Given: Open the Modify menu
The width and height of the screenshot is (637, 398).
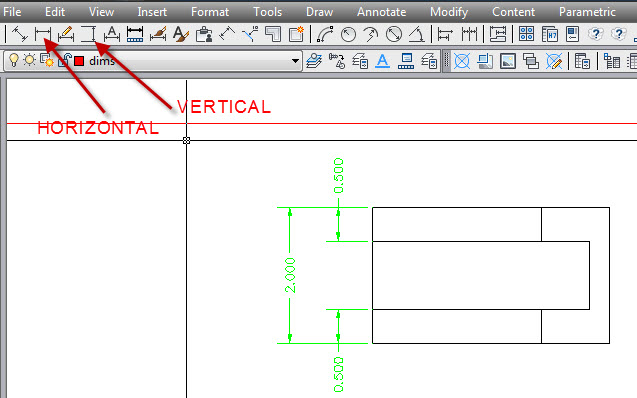Looking at the screenshot, I should point(449,12).
